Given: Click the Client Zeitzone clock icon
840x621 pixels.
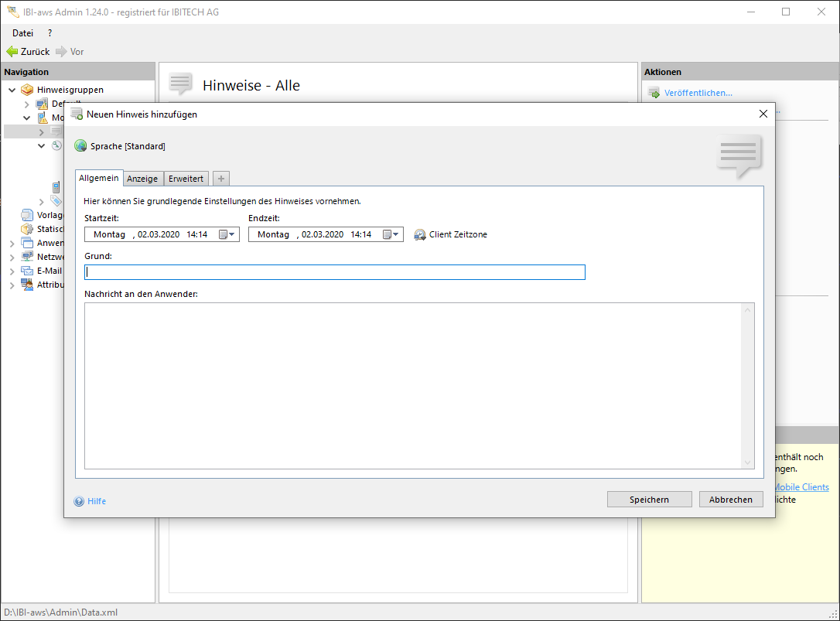Looking at the screenshot, I should click(x=420, y=234).
